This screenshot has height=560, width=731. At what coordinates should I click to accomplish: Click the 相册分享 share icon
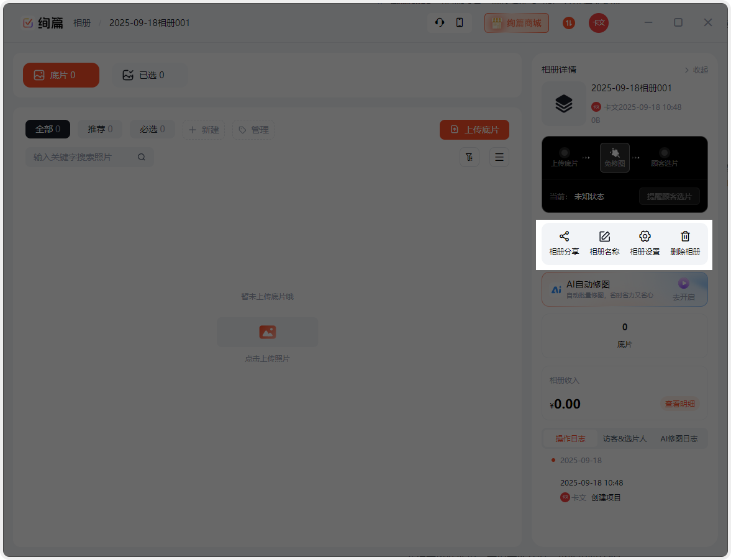[x=564, y=237]
